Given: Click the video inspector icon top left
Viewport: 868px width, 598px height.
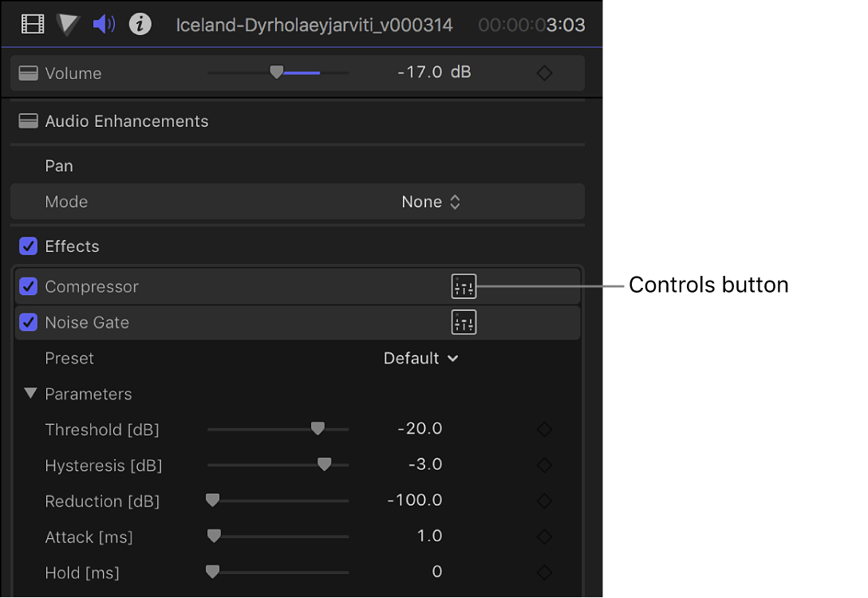Looking at the screenshot, I should pos(32,23).
